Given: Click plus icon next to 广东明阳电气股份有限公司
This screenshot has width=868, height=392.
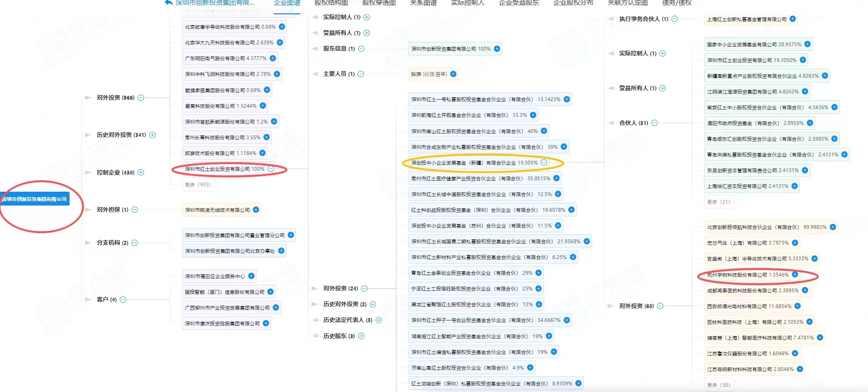Looking at the screenshot, I should click(273, 58).
